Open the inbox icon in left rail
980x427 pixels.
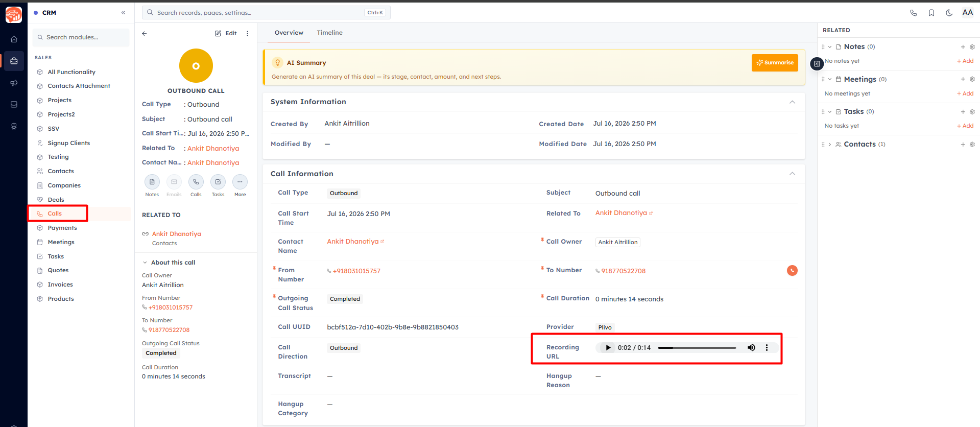click(x=14, y=104)
